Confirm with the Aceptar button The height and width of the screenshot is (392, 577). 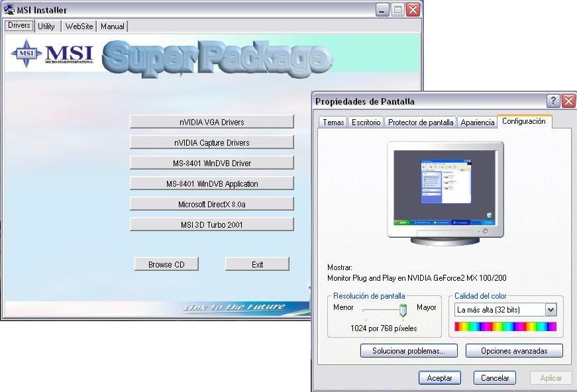[x=440, y=378]
